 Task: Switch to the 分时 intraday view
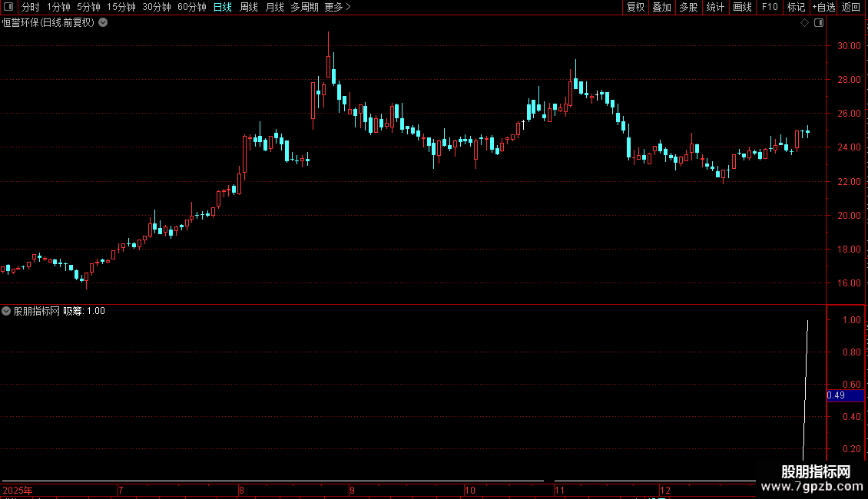[x=31, y=7]
